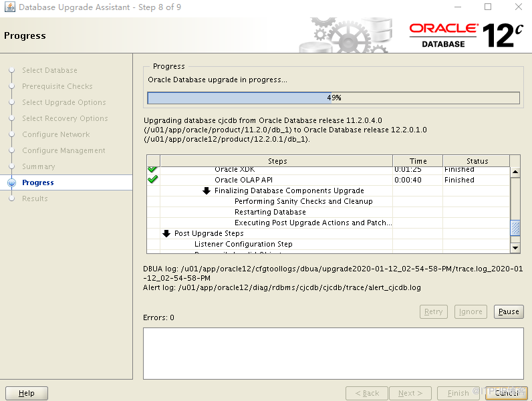Screen dimensions: 532x401
Task: Select the Summary step in sidebar
Action: coord(39,166)
